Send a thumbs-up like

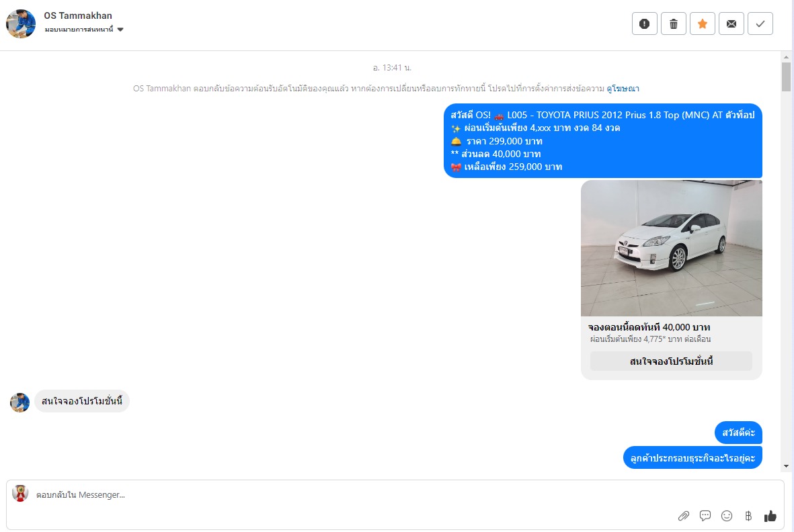tap(770, 516)
